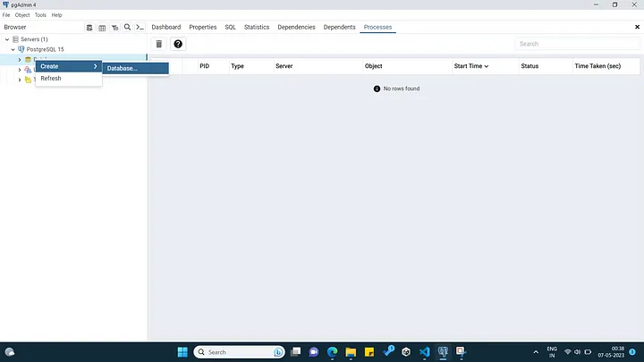Open the Object menu
The width and height of the screenshot is (644, 362).
[22, 15]
